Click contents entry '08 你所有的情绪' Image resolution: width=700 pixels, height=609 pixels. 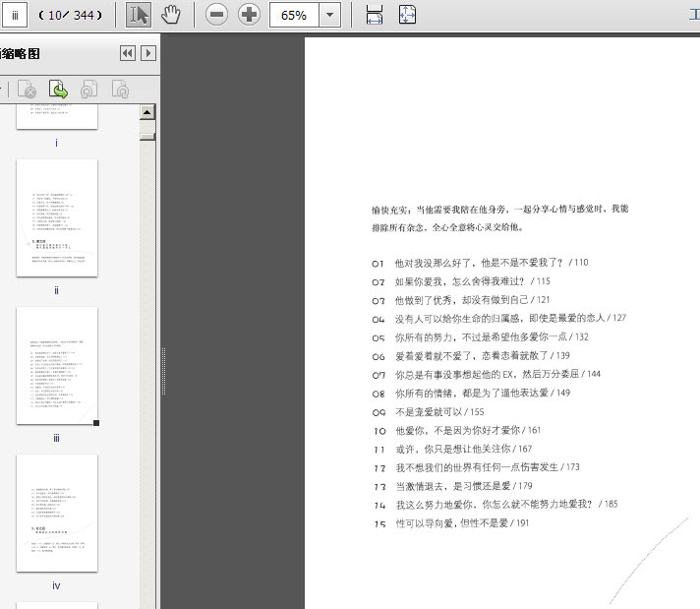click(471, 394)
